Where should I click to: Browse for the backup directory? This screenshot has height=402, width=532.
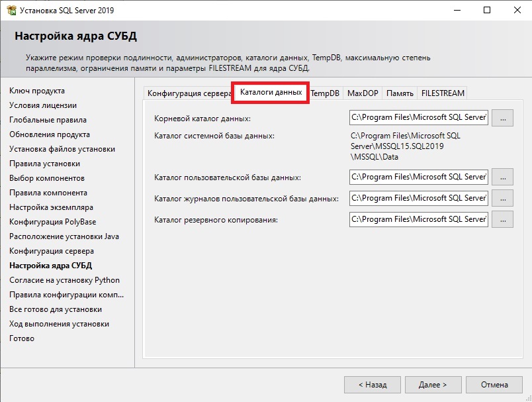[502, 219]
